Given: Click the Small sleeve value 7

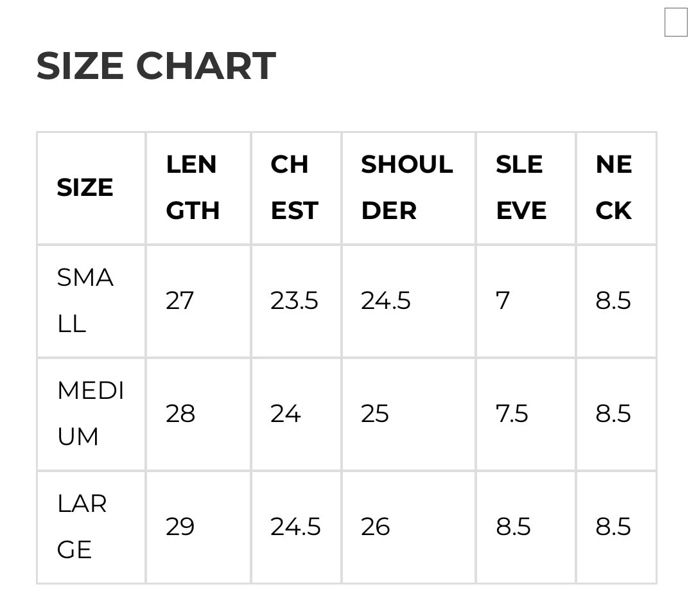Looking at the screenshot, I should [x=503, y=301].
